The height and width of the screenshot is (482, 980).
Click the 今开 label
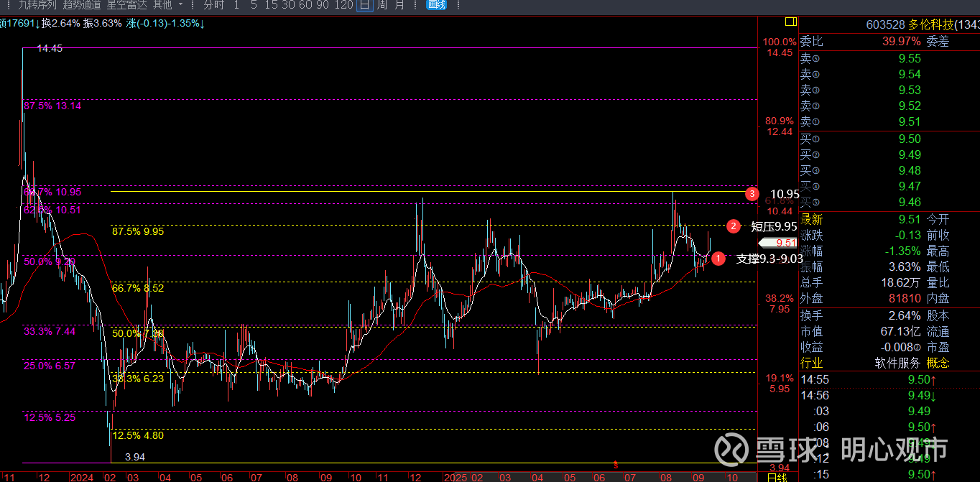[x=938, y=220]
